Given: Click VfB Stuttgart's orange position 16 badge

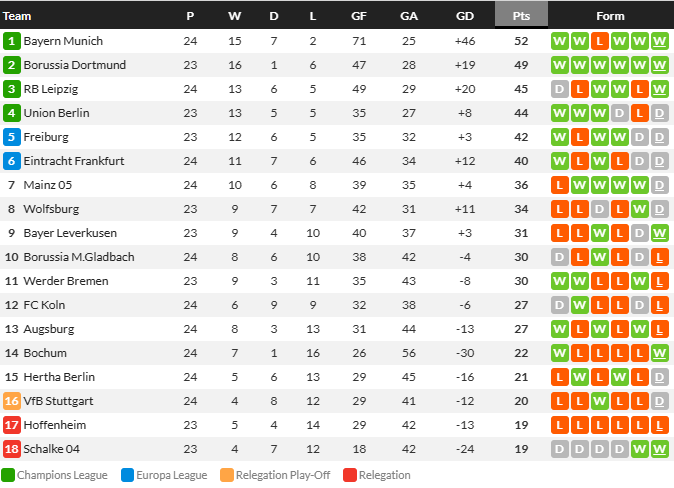Looking at the screenshot, I should pyautogui.click(x=12, y=401).
